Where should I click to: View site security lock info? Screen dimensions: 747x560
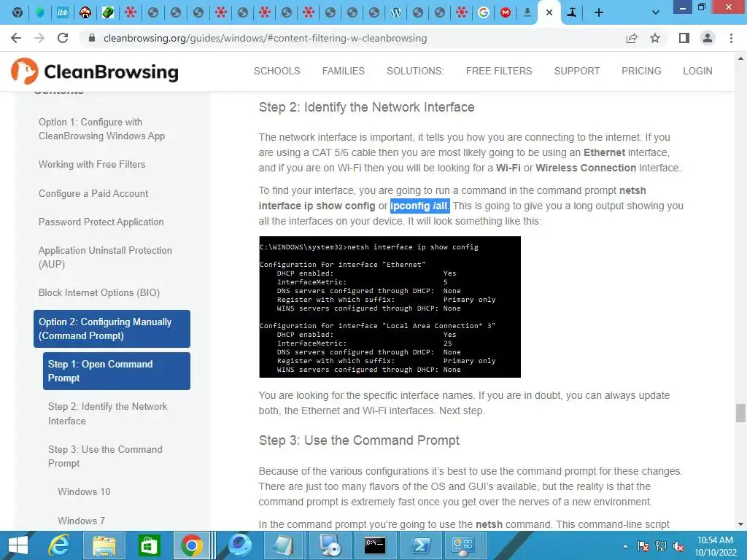tap(92, 38)
